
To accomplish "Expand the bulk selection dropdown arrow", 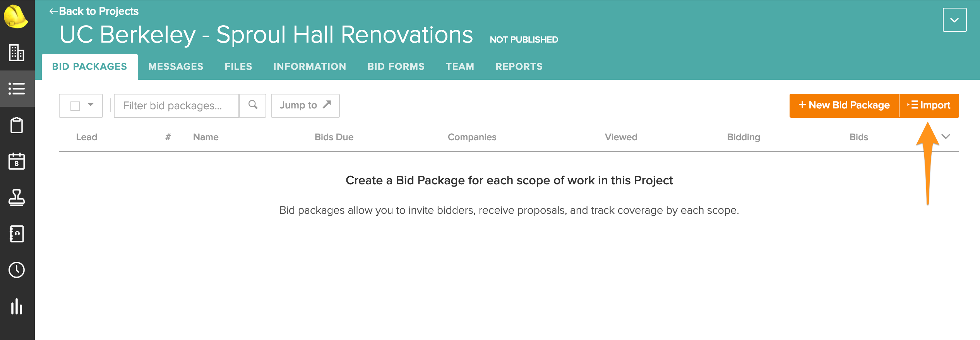I will [91, 105].
